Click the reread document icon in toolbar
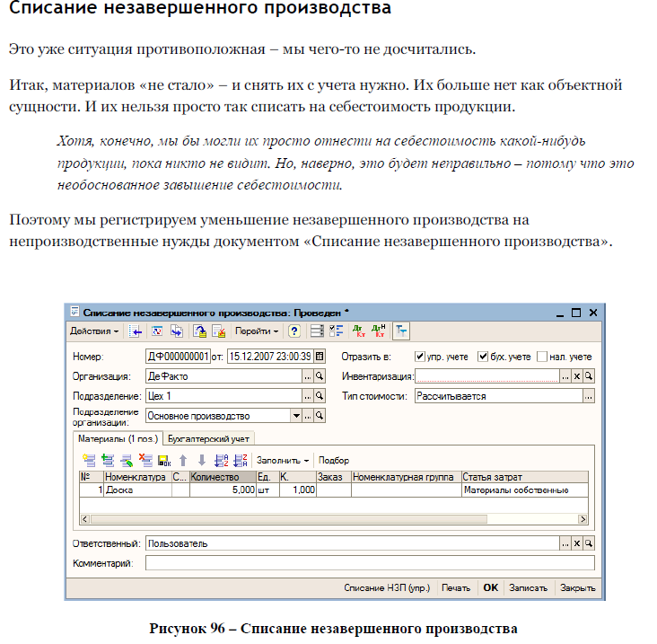The width and height of the screenshot is (657, 644). tap(157, 331)
